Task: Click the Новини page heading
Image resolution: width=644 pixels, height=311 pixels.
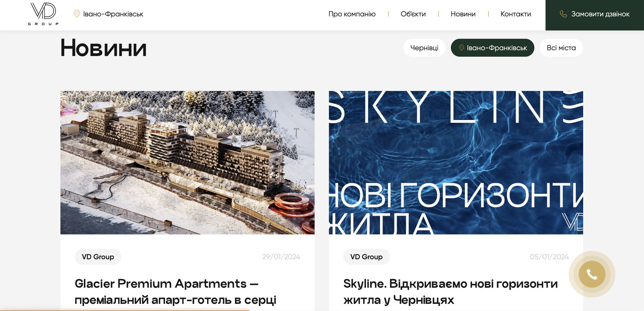Action: (x=103, y=48)
